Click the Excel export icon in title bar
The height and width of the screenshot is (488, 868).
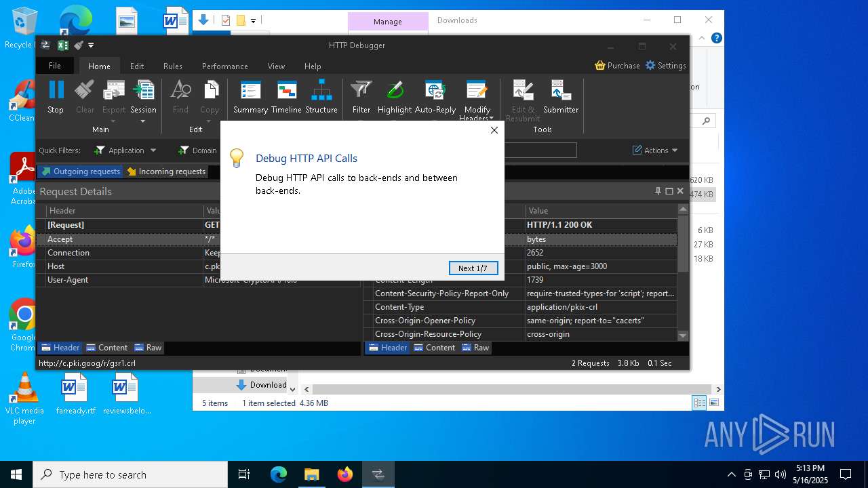tap(62, 45)
